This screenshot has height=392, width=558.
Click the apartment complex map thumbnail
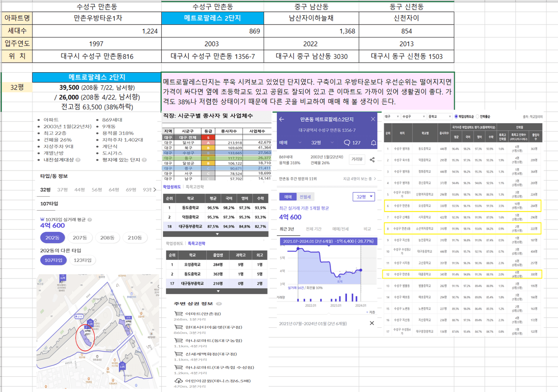point(98,331)
